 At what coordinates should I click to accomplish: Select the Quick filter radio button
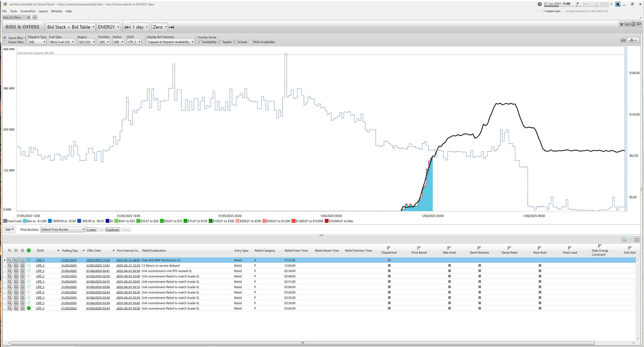click(x=5, y=38)
